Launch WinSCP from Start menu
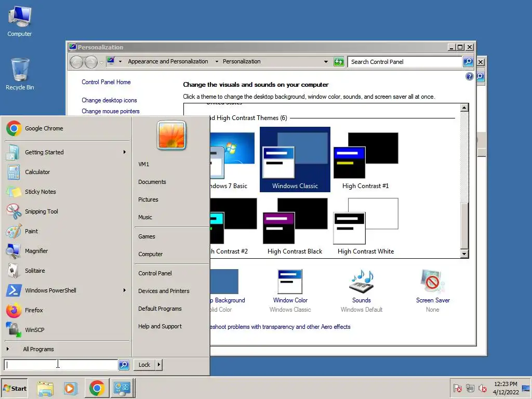 click(x=67, y=330)
